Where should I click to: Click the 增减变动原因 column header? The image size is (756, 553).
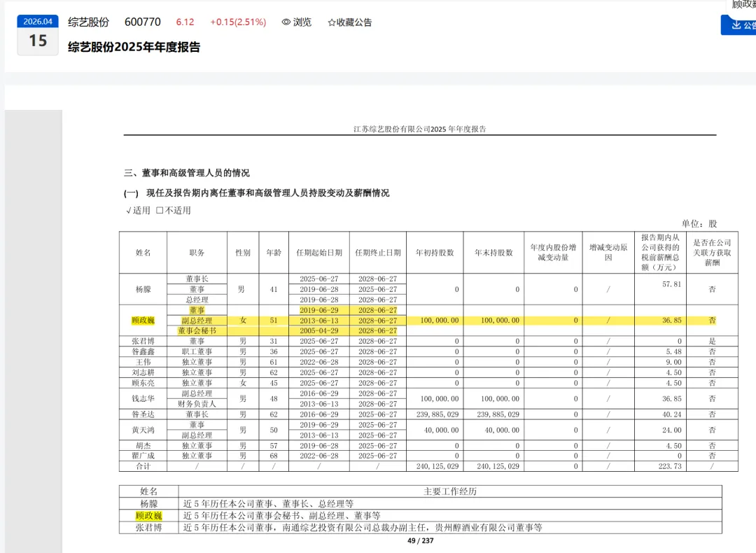pyautogui.click(x=608, y=253)
